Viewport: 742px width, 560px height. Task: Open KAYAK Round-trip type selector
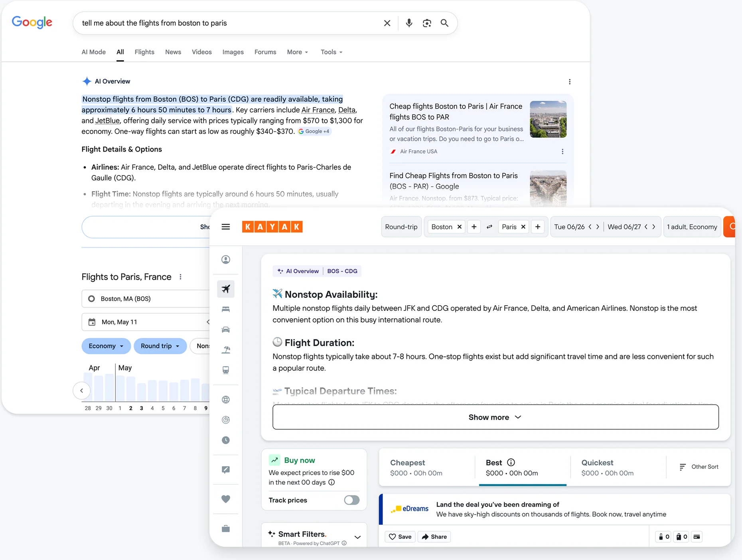(x=401, y=227)
